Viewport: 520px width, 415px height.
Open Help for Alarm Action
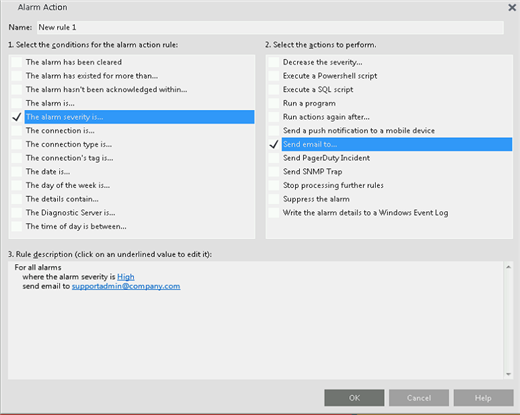tap(483, 398)
